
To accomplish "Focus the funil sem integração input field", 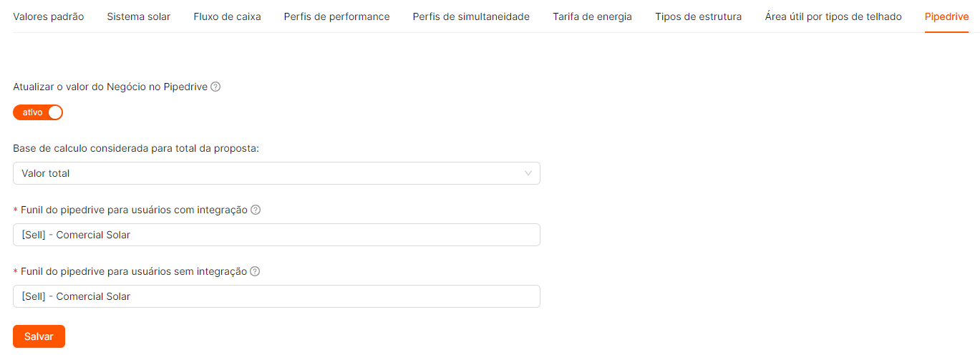I will (276, 296).
